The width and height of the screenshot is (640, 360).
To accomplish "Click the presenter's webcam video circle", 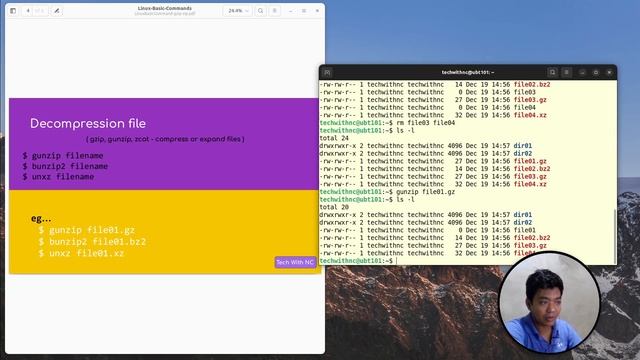I will [549, 302].
